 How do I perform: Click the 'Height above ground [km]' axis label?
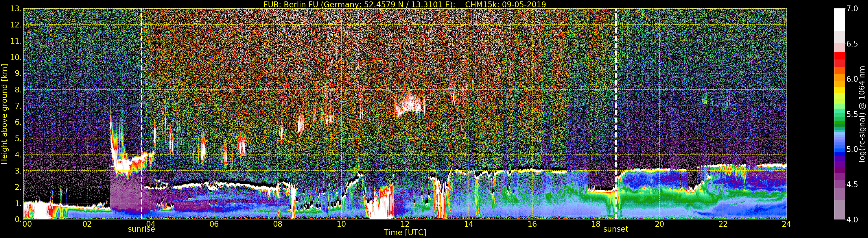tap(4, 114)
